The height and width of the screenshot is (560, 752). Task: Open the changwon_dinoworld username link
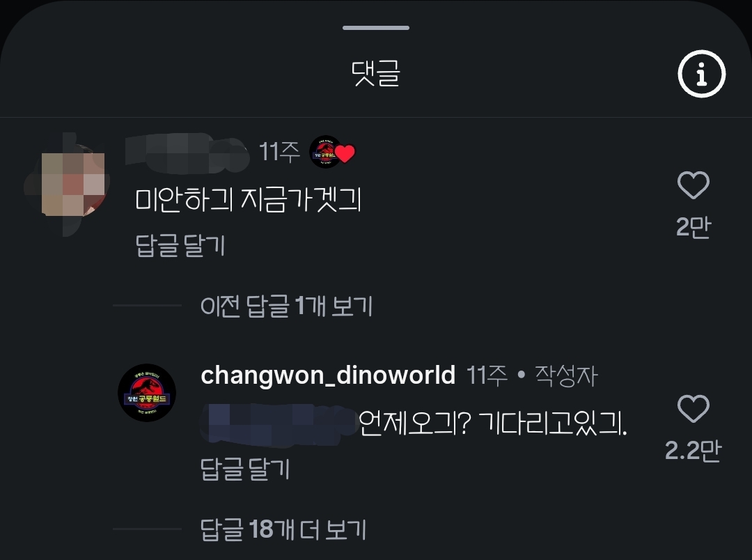tap(328, 375)
